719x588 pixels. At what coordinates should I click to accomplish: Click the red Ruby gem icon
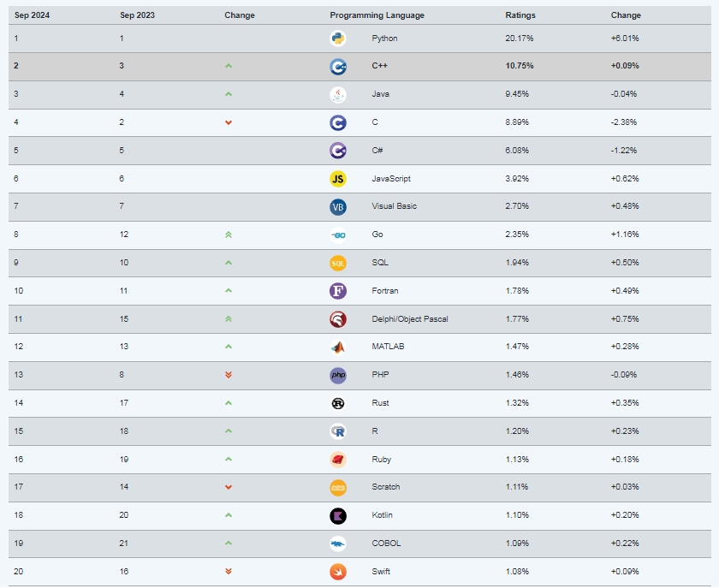coord(338,460)
